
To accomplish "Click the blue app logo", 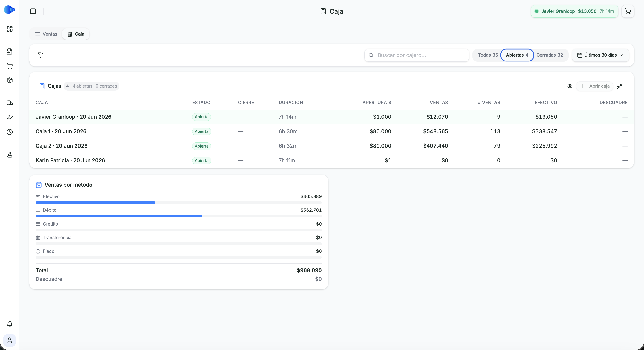I will (9, 10).
